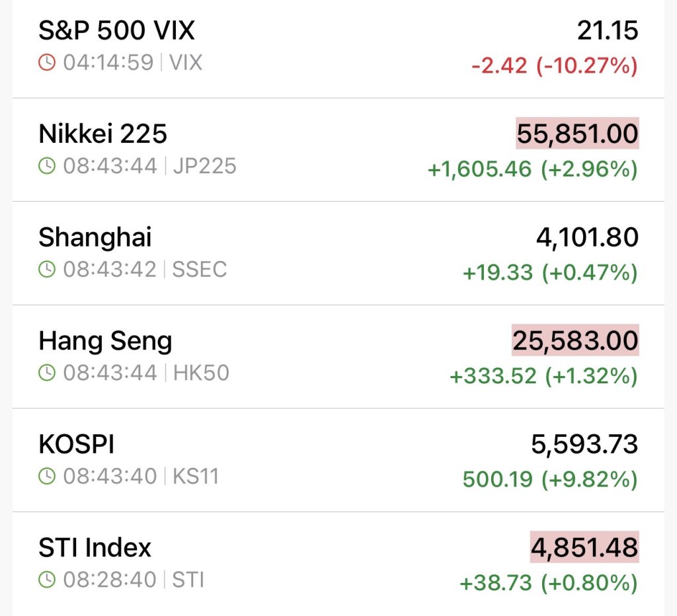Tap the green clock icon for Nikkei 225
This screenshot has width=677, height=616.
47,166
